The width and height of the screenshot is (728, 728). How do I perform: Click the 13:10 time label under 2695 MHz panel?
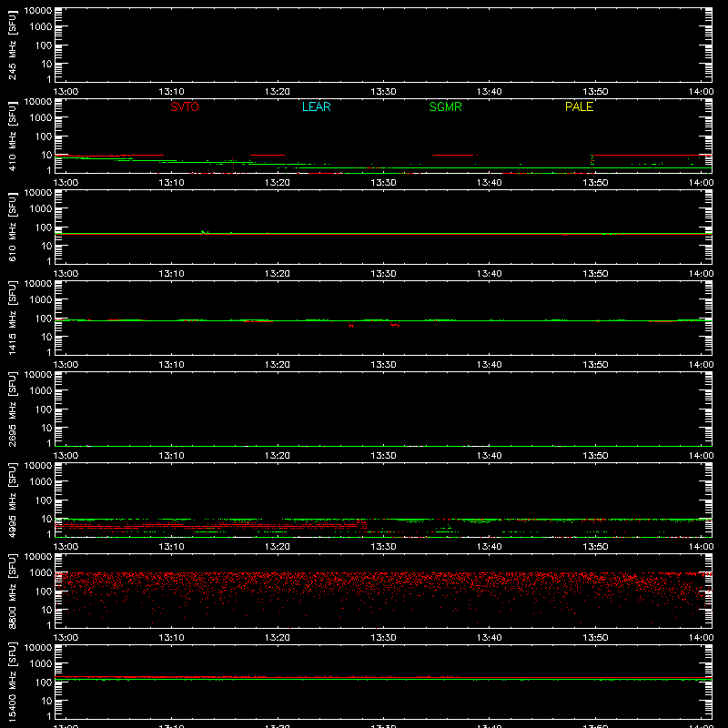pos(171,456)
